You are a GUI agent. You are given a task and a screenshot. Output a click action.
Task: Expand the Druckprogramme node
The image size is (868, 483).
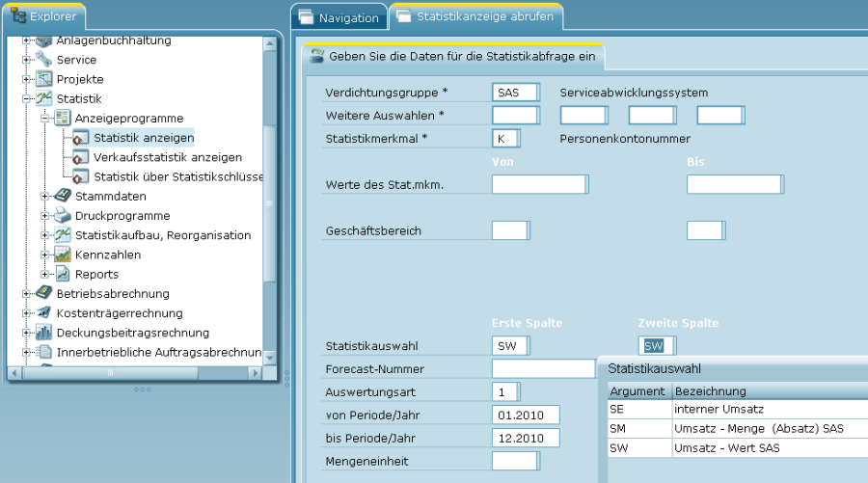pyautogui.click(x=44, y=216)
